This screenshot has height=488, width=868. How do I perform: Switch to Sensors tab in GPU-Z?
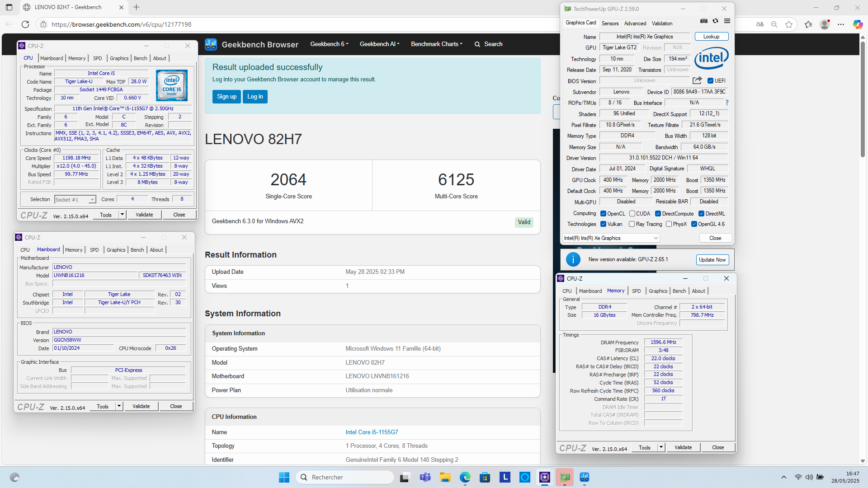pos(610,23)
